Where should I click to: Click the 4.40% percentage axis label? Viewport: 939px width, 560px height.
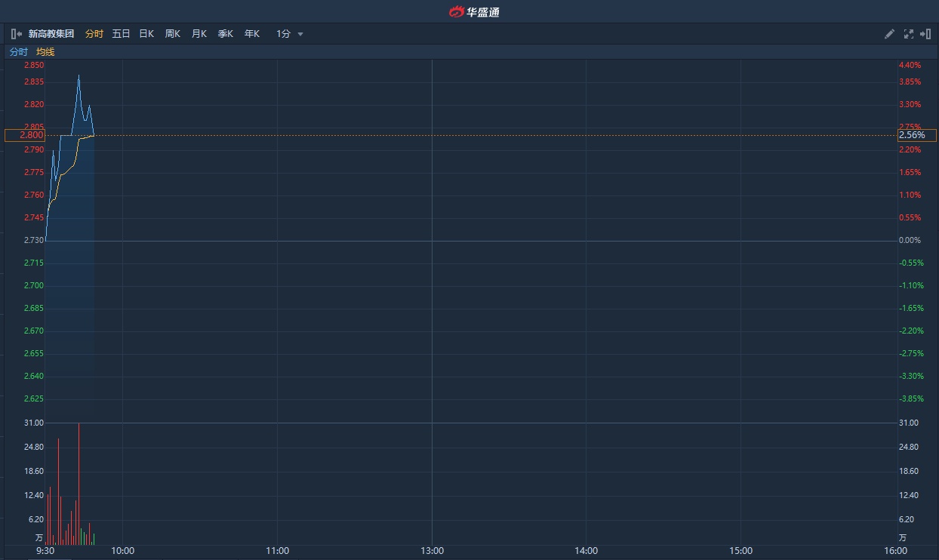910,65
